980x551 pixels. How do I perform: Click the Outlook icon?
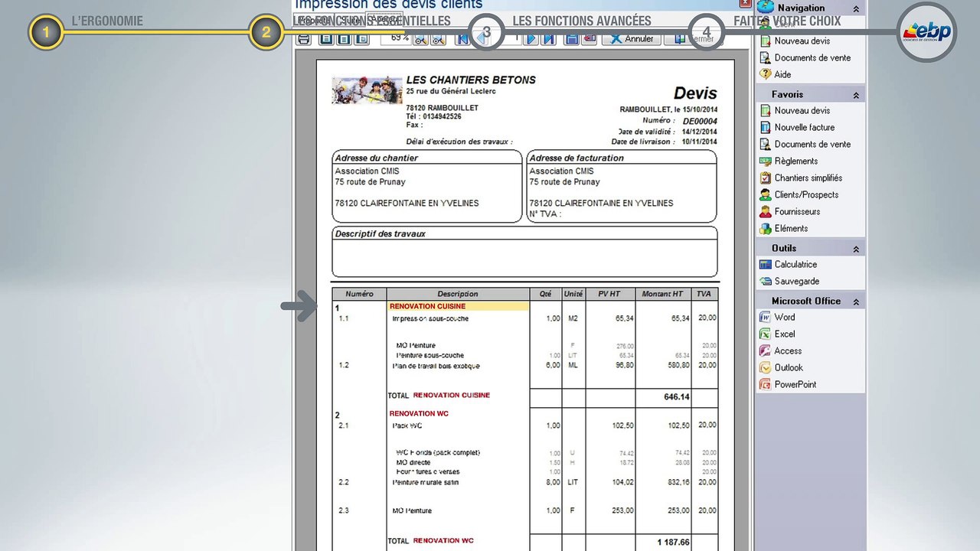coord(765,367)
